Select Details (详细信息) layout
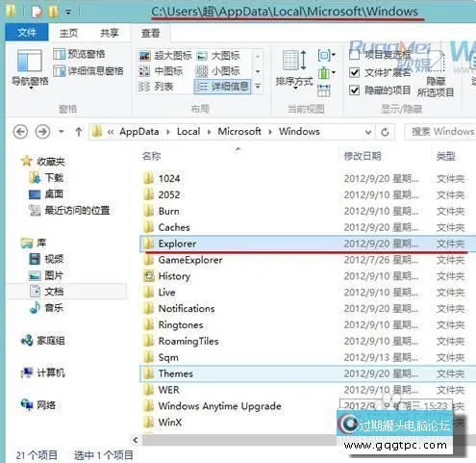This screenshot has height=463, width=476. point(222,87)
